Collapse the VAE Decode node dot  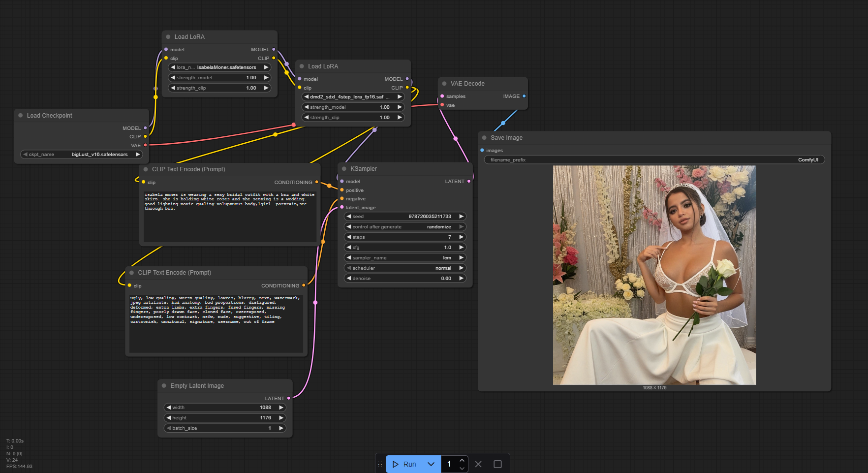(x=444, y=84)
